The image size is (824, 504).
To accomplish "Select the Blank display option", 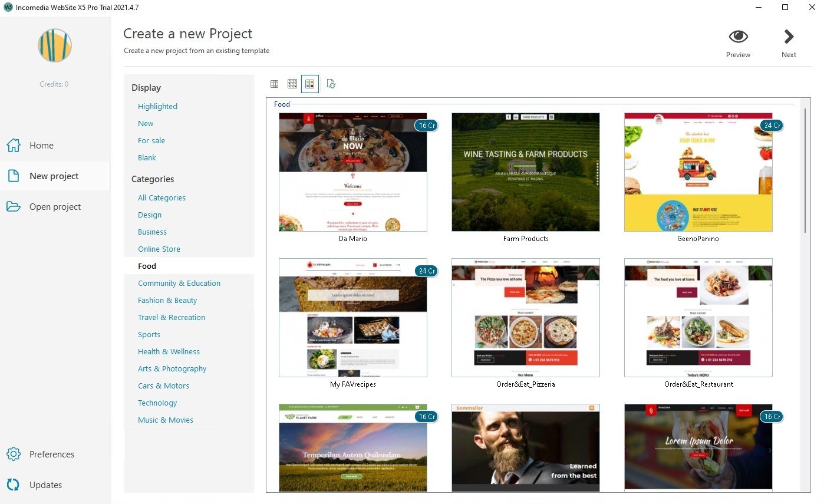I will point(147,157).
